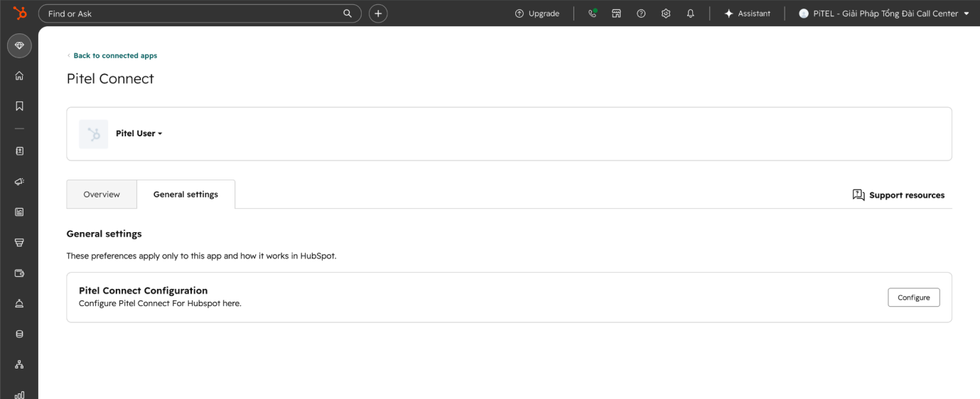The image size is (980, 399).
Task: Open the calling phone icon
Action: (593, 13)
